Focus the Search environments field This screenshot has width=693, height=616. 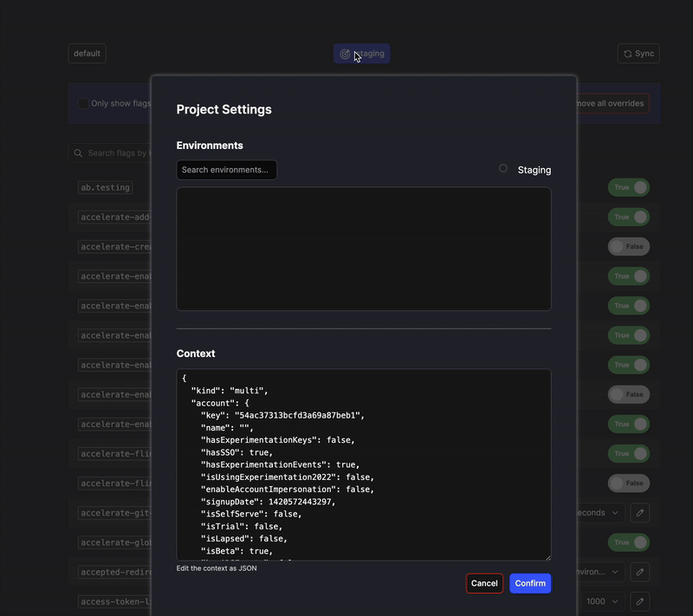[227, 170]
